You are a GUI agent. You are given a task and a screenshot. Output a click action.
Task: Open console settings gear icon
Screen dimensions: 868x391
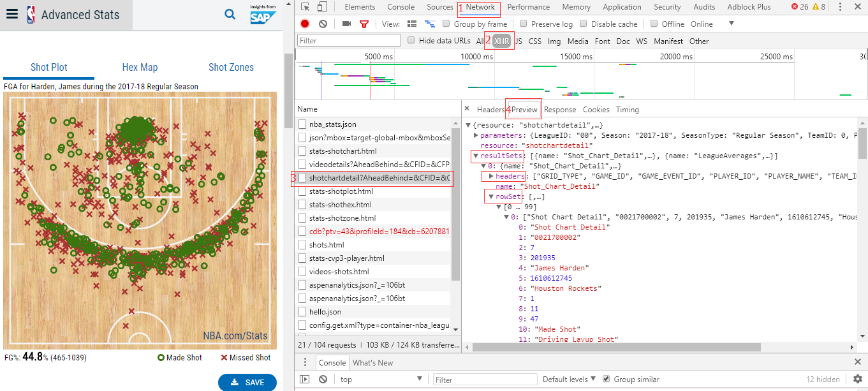(x=858, y=379)
